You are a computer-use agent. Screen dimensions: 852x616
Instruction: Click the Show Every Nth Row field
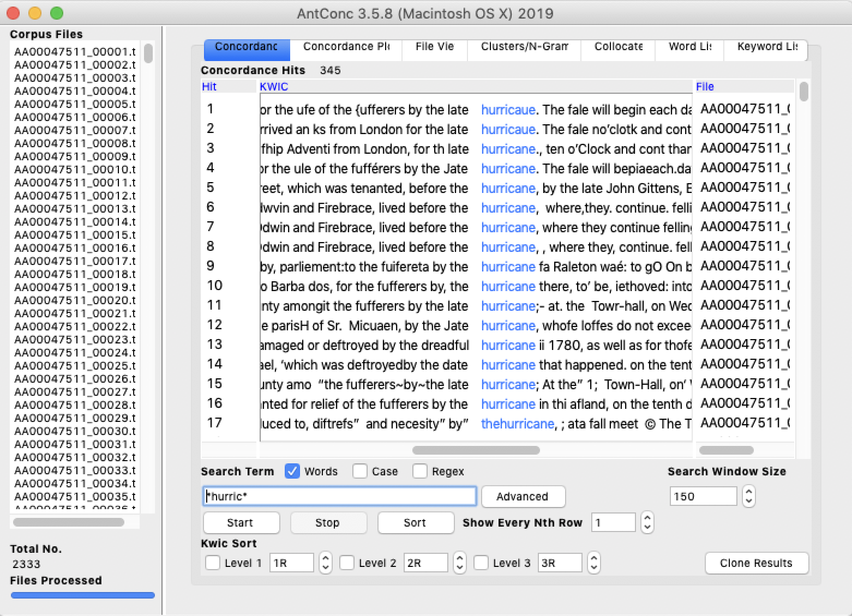[x=613, y=522]
